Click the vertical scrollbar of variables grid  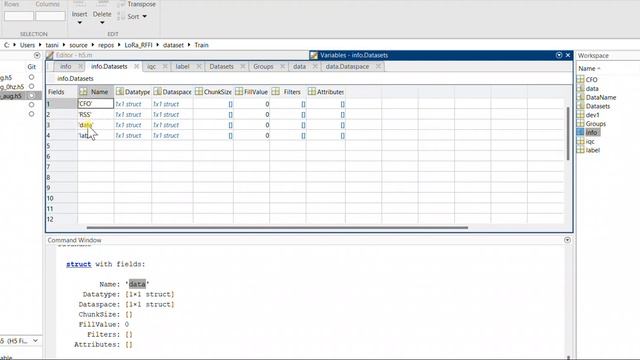568,133
